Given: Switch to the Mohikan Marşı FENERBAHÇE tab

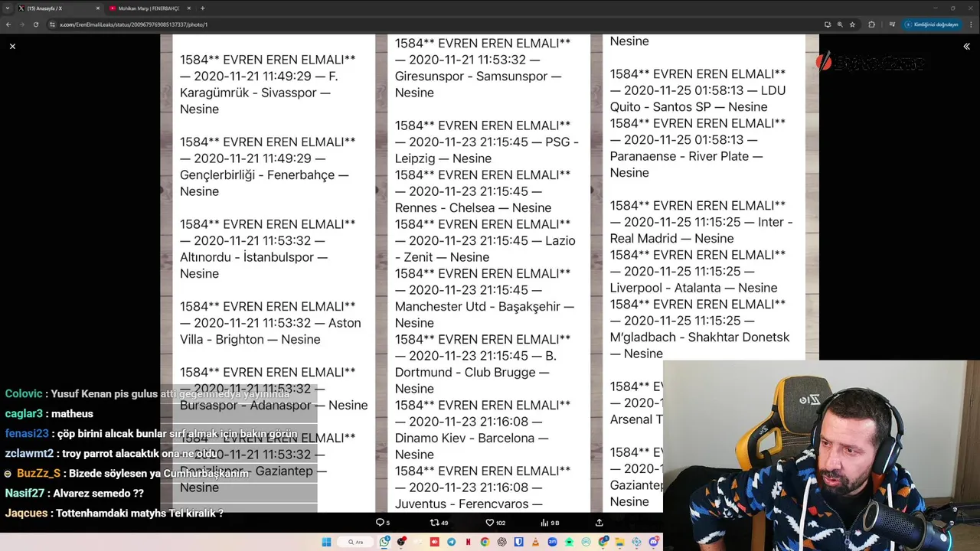Looking at the screenshot, I should click(149, 8).
